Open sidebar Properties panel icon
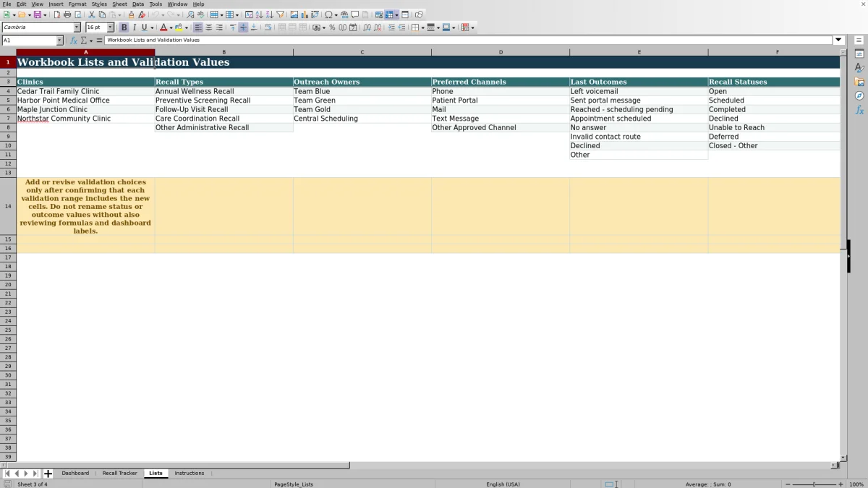868x488 pixels. point(859,53)
